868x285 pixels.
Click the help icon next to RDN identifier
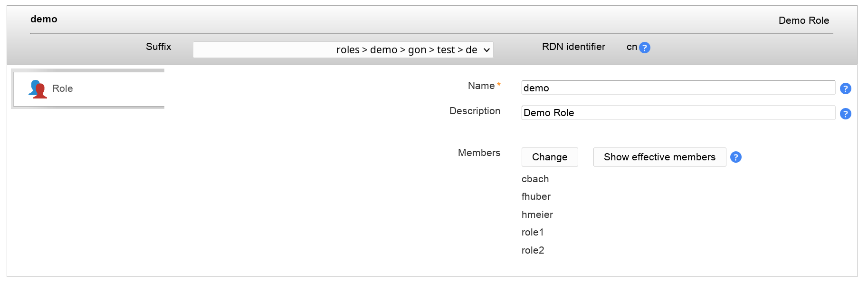pos(644,48)
